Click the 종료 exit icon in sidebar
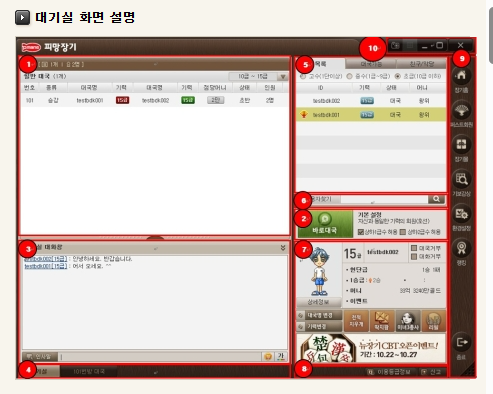This screenshot has width=493, height=394. point(461,342)
